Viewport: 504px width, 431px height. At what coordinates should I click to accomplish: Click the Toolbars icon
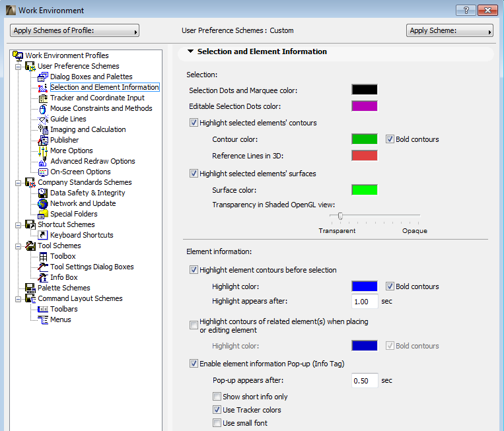coord(43,310)
